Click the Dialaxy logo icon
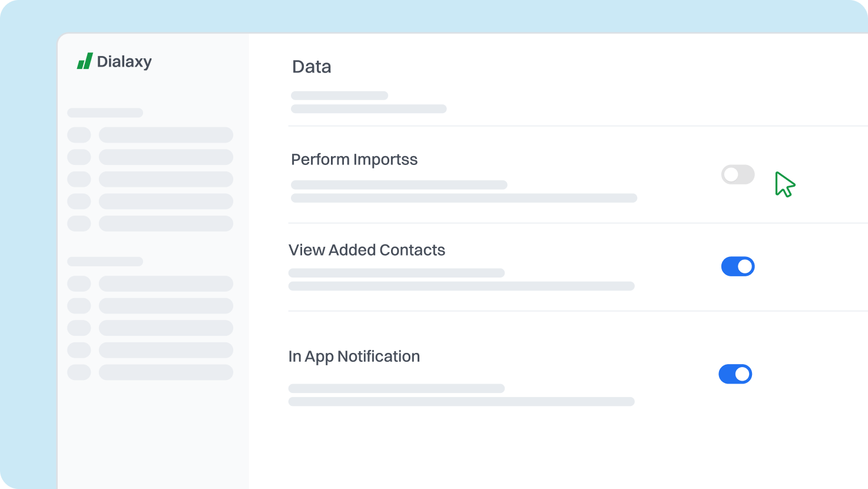The width and height of the screenshot is (868, 489). [x=83, y=61]
